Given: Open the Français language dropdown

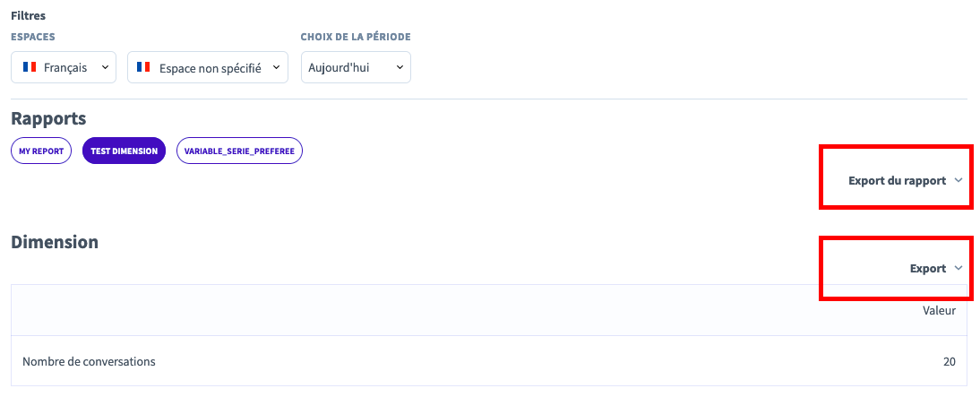Looking at the screenshot, I should [64, 67].
